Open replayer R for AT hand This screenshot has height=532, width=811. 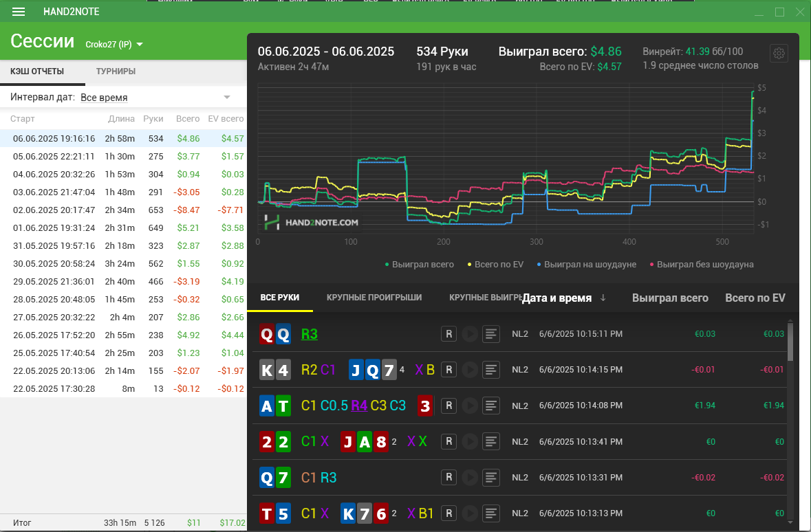click(449, 406)
